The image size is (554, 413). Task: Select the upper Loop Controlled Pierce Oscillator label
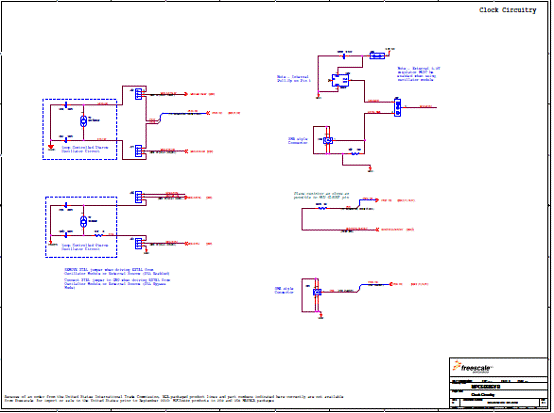[85, 149]
